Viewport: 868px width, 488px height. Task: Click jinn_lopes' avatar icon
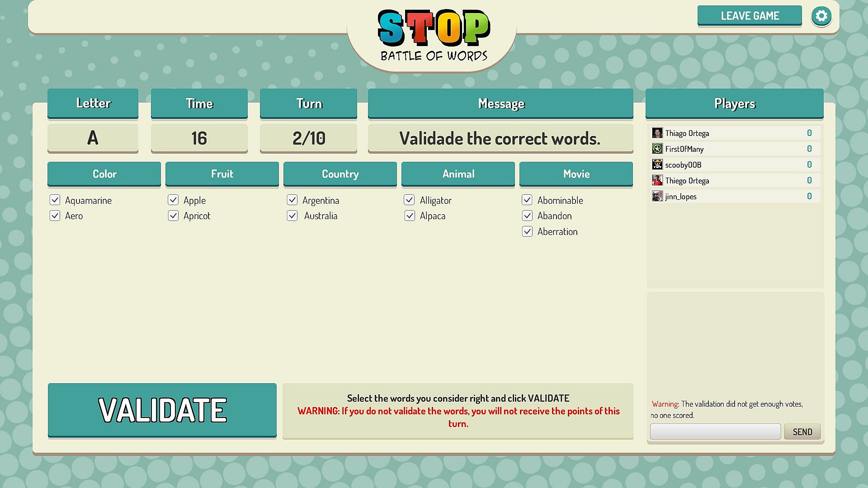point(657,196)
